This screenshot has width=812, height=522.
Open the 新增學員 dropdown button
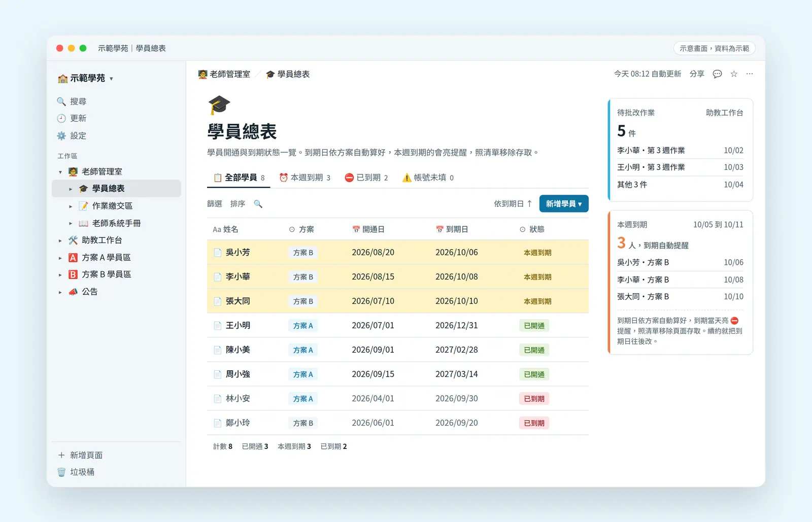pyautogui.click(x=564, y=204)
